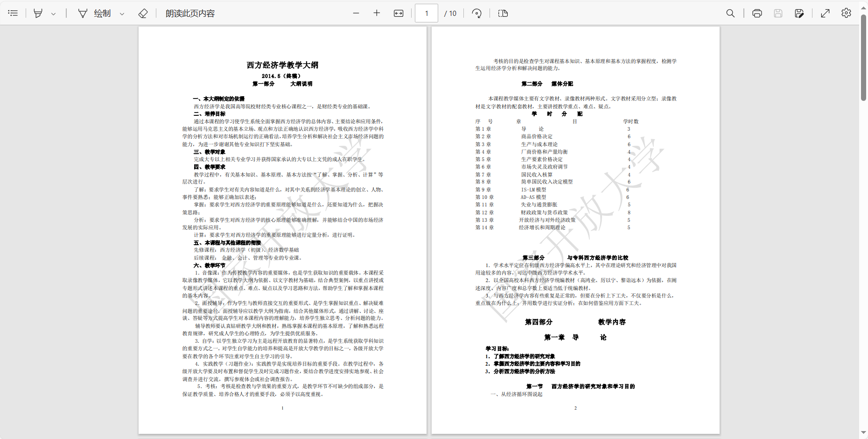The width and height of the screenshot is (868, 439).
Task: Expand the highlighter options dropdown arrow
Action: click(53, 14)
